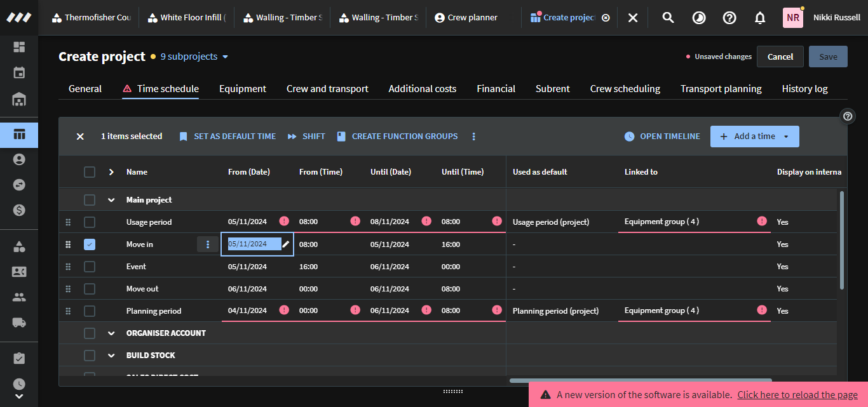868x407 pixels.
Task: Switch to the Equipment tab
Action: coord(243,89)
